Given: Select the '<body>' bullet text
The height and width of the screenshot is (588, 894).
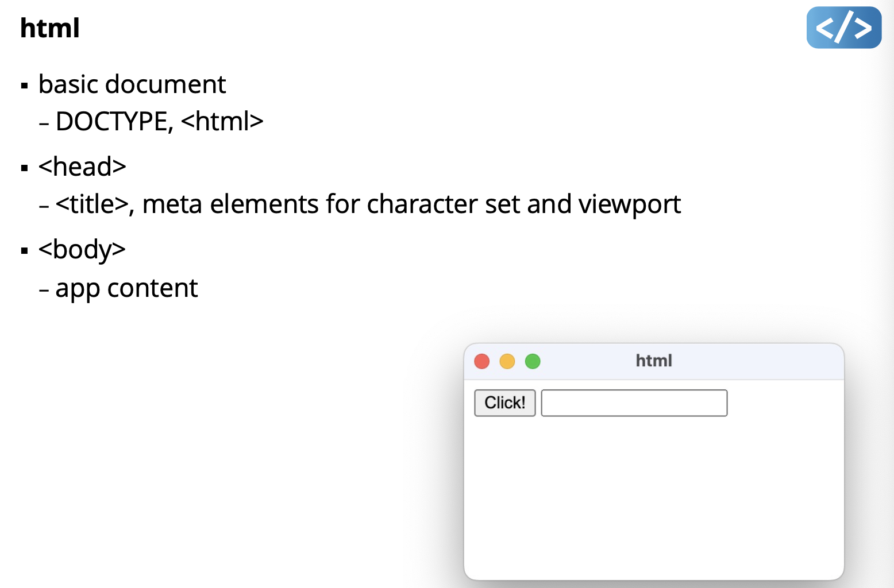Looking at the screenshot, I should [82, 249].
